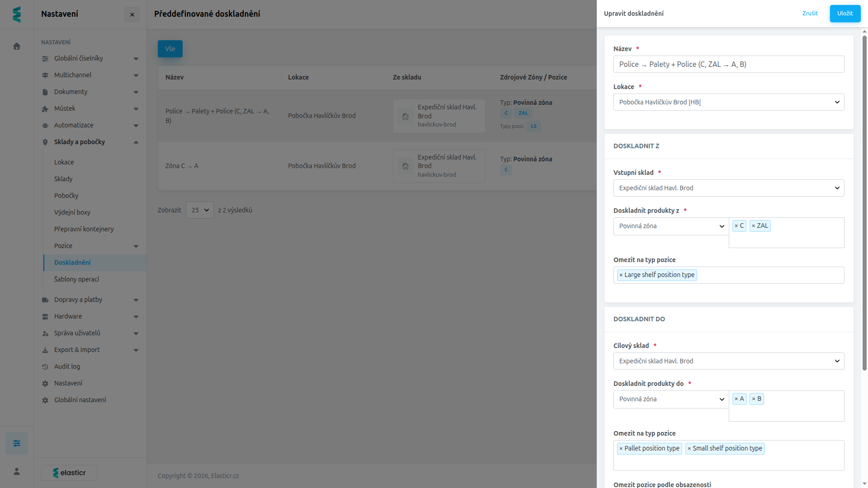Open the Audit log menu item
Viewport: 868px width, 488px height.
pyautogui.click(x=67, y=366)
